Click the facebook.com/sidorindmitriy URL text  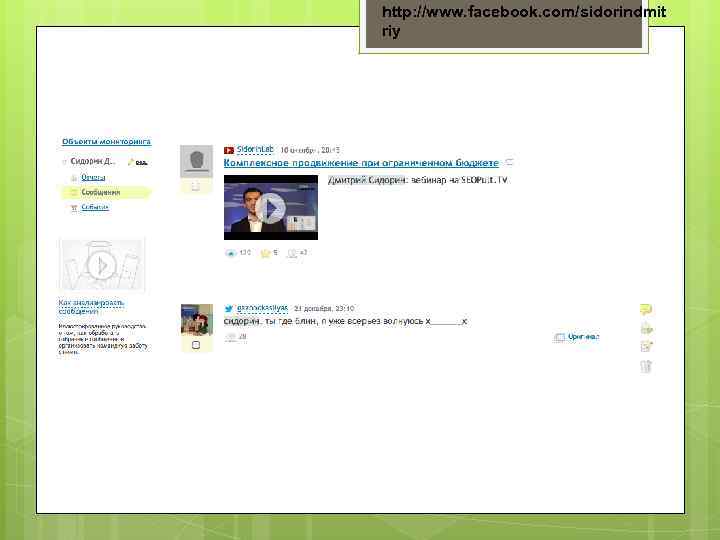[524, 21]
